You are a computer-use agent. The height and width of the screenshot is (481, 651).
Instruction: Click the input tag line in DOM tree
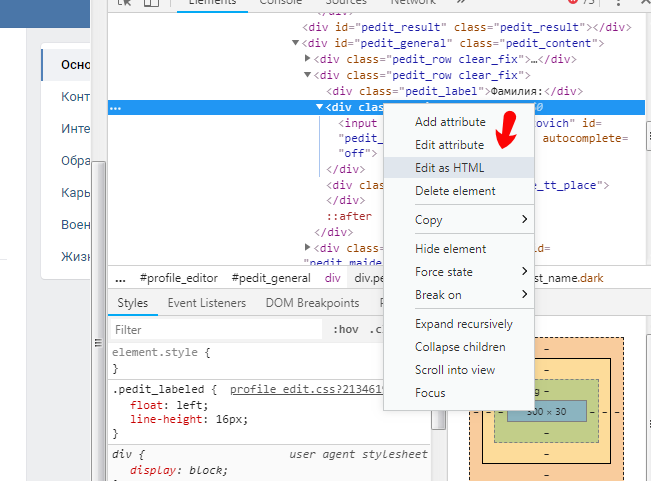(357, 123)
